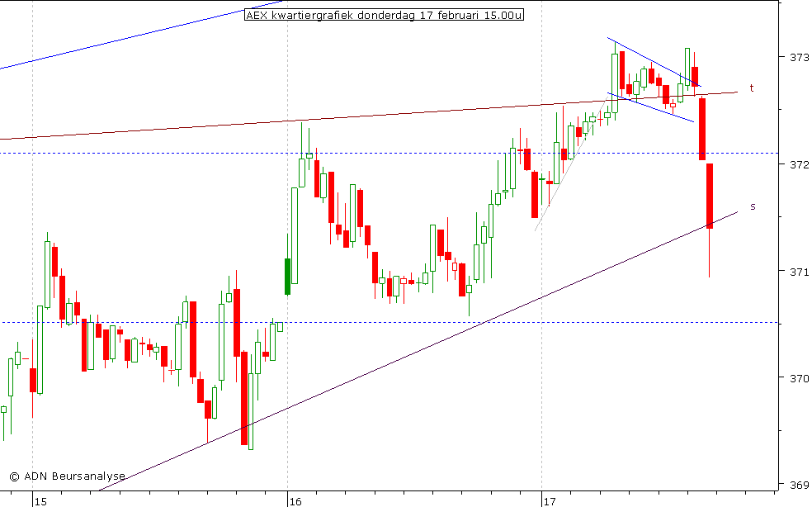Click the date label 17

click(550, 501)
